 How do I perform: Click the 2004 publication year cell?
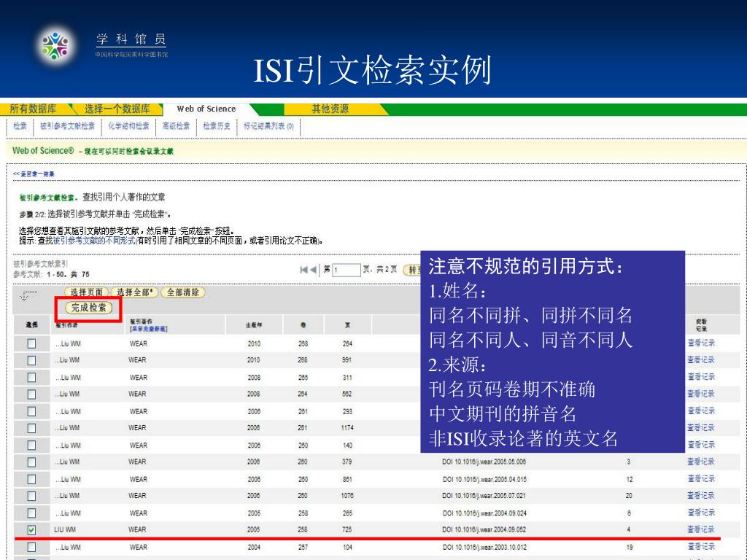click(x=254, y=548)
